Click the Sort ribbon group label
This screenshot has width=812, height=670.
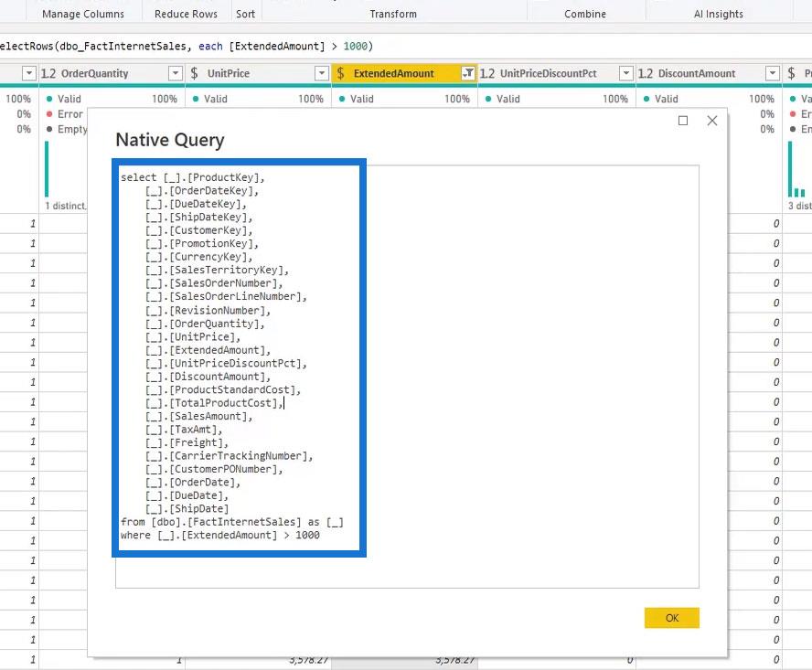pyautogui.click(x=245, y=14)
